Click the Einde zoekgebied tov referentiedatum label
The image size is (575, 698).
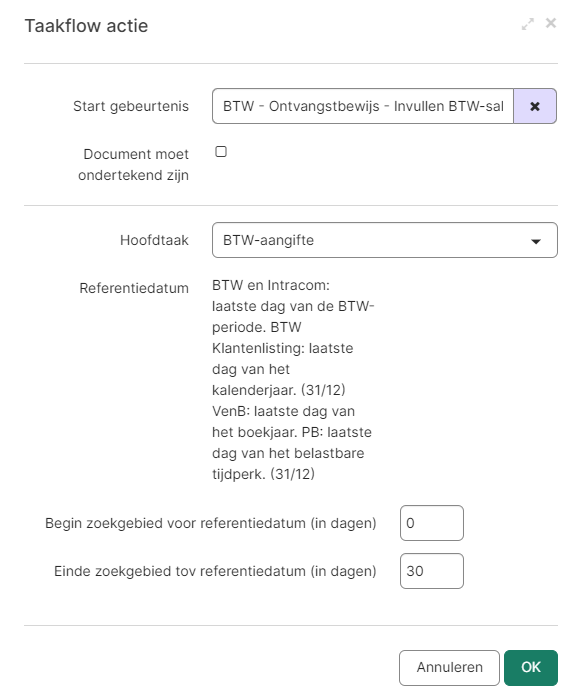[x=215, y=571]
